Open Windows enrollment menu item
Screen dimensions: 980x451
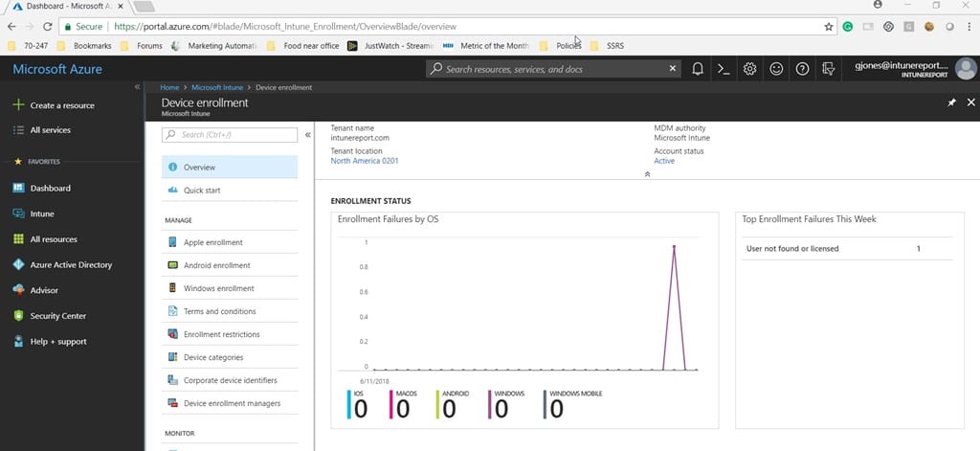click(230, 288)
